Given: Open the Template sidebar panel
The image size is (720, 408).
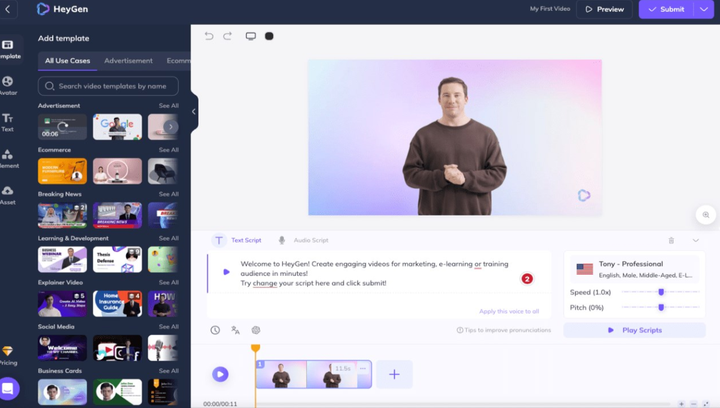Looking at the screenshot, I should pyautogui.click(x=8, y=50).
